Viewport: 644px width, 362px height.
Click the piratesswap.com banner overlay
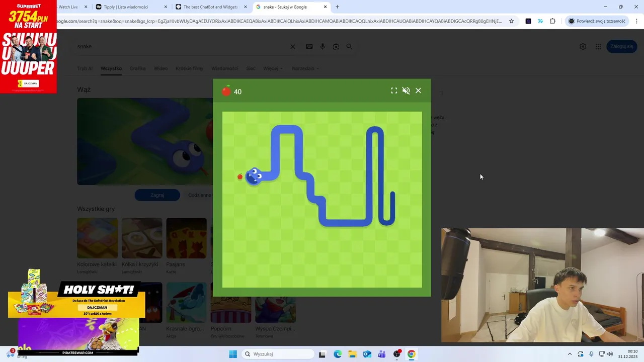[x=78, y=337]
